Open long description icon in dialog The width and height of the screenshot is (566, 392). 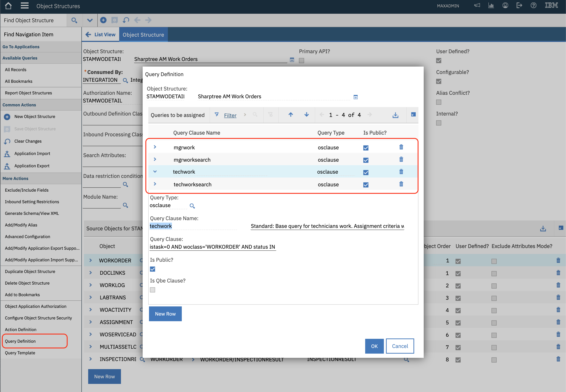(x=355, y=97)
